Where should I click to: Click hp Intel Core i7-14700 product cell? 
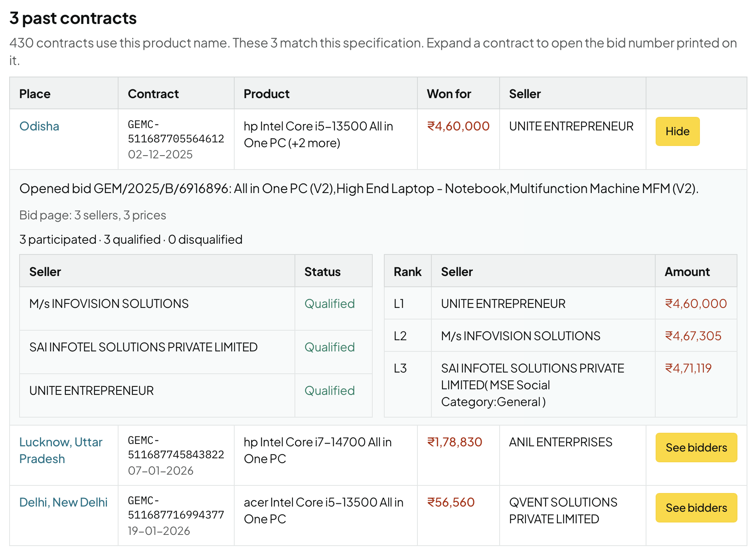(326, 455)
